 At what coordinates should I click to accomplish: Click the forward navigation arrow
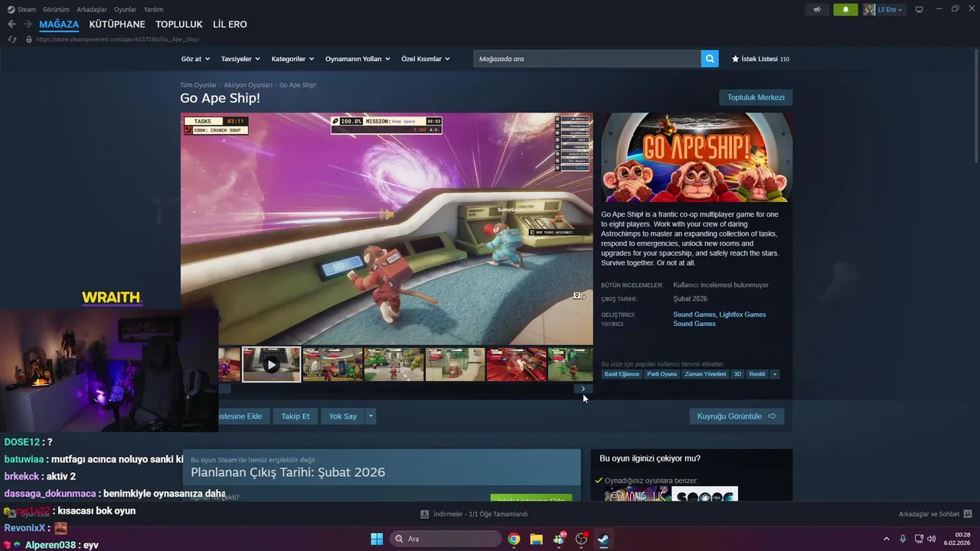coord(28,24)
